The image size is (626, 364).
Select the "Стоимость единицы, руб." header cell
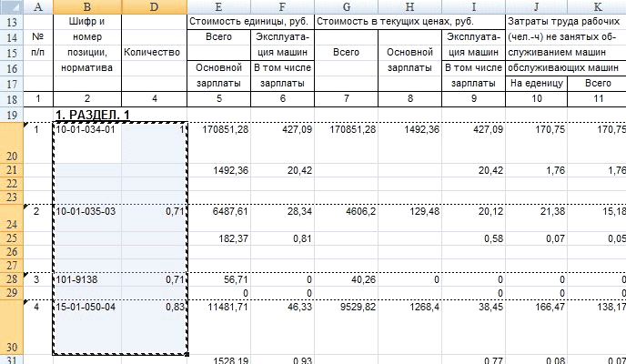click(250, 20)
